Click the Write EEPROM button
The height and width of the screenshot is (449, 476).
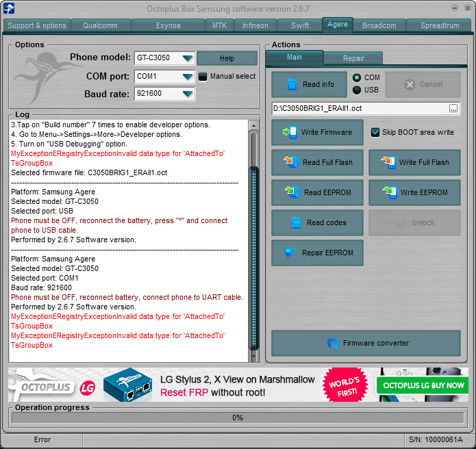(x=414, y=192)
